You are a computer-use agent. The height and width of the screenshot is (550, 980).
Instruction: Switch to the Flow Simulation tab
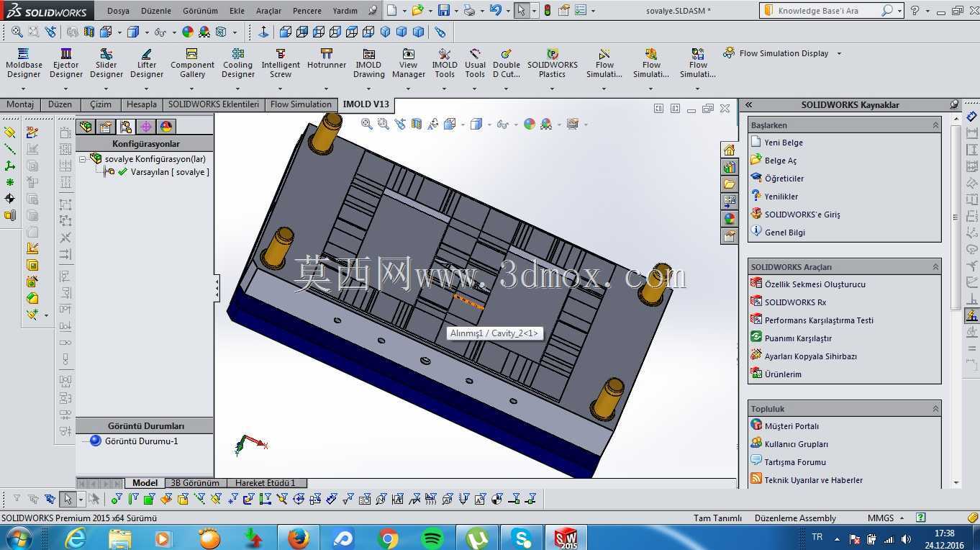click(x=301, y=104)
